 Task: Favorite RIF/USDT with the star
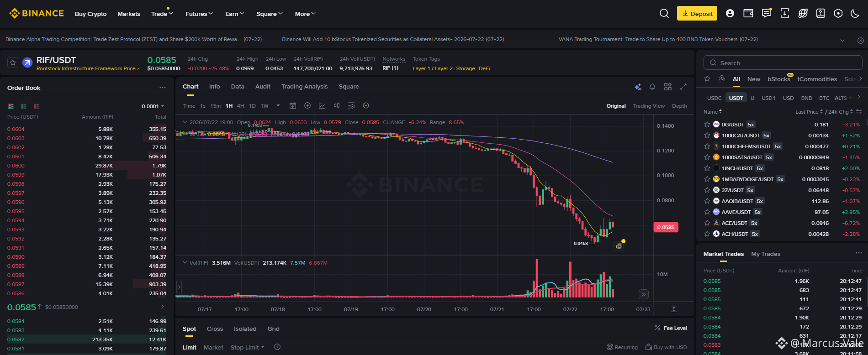(x=13, y=63)
